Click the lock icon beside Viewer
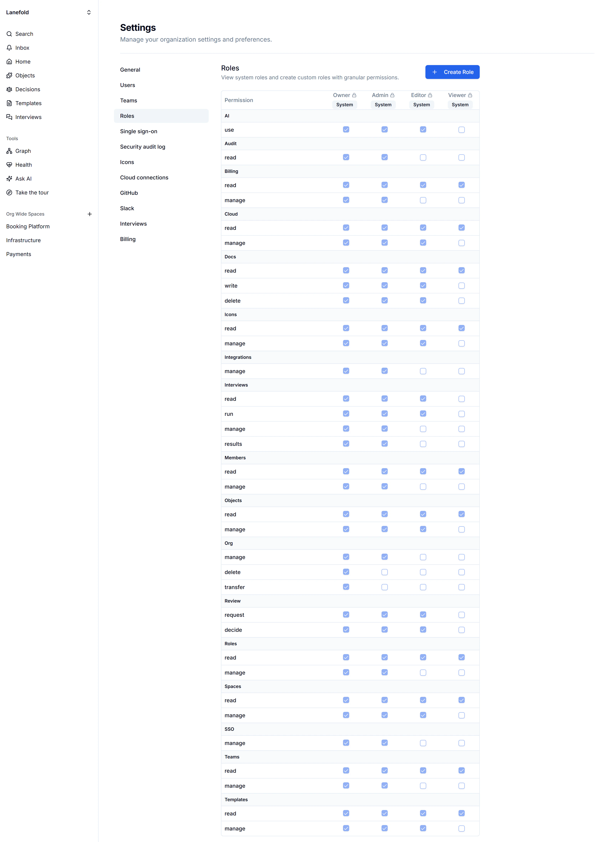The image size is (616, 842). tap(470, 95)
